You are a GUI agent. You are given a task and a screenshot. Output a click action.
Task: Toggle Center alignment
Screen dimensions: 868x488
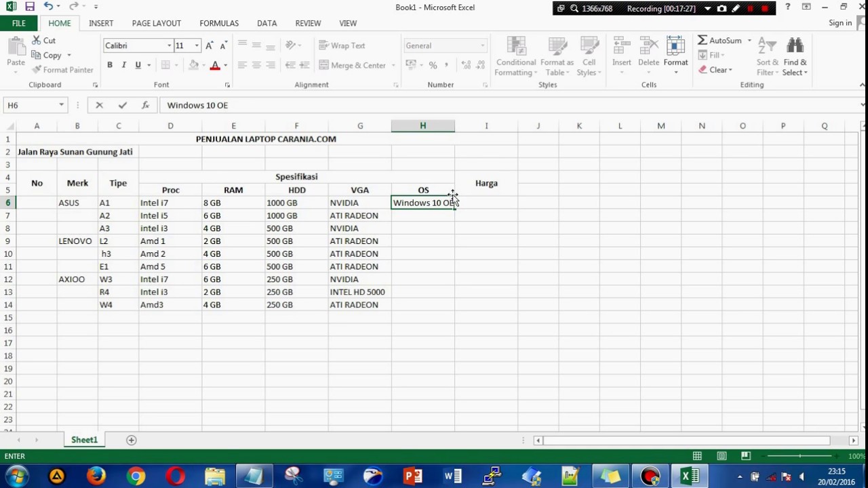256,65
